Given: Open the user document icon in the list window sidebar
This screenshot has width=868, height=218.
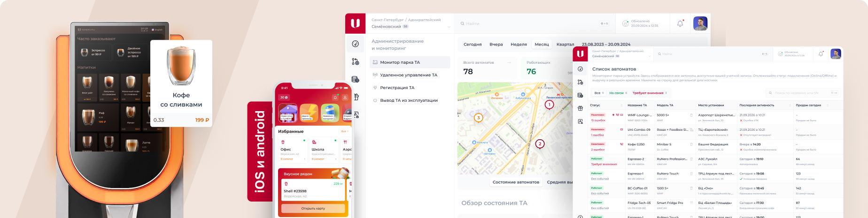Looking at the screenshot, I should pos(580,121).
